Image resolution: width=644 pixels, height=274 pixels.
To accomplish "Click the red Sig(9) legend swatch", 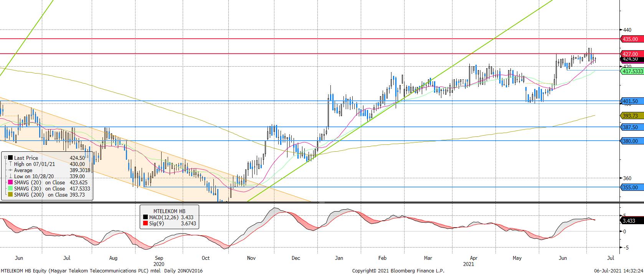I will point(145,223).
